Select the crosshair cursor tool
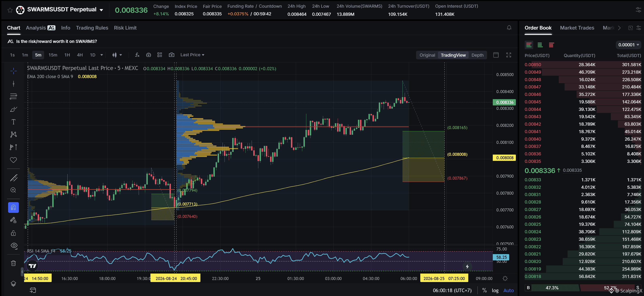This screenshot has height=296, width=644. click(x=14, y=71)
